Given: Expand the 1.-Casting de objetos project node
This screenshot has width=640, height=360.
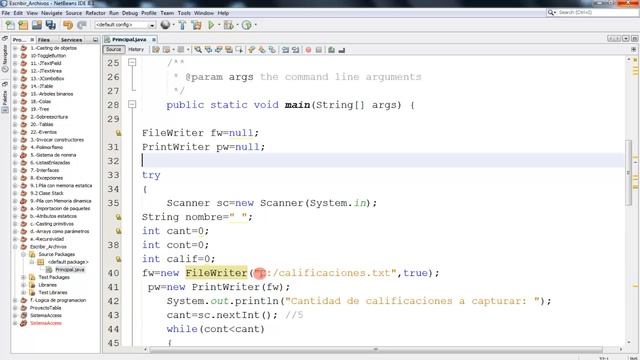Looking at the screenshot, I should [x=15, y=48].
